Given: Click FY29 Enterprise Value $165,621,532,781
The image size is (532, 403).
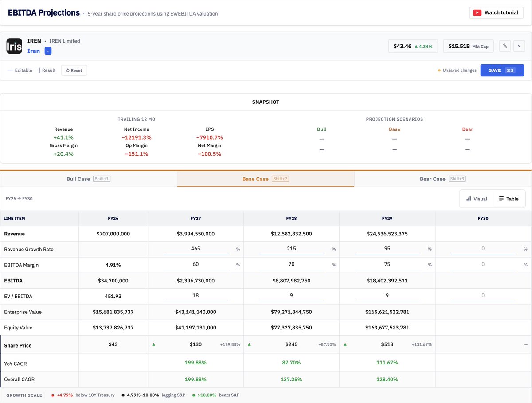Looking at the screenshot, I should coord(387,312).
